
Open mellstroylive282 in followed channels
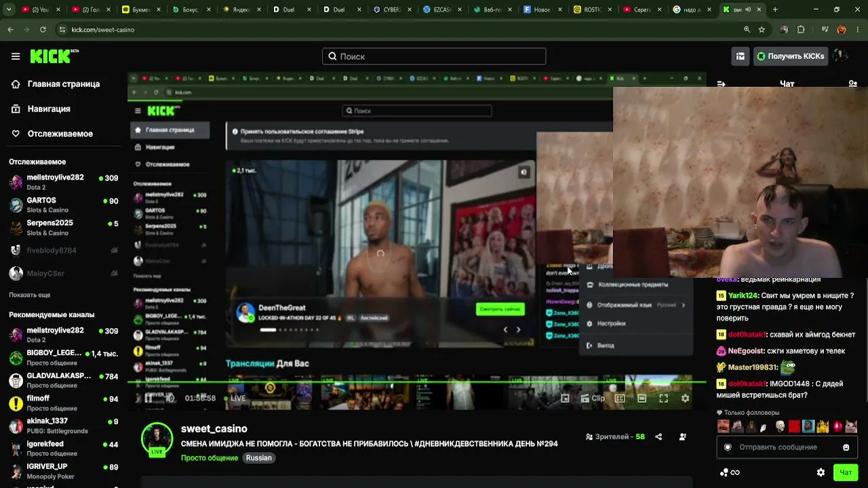[64, 182]
